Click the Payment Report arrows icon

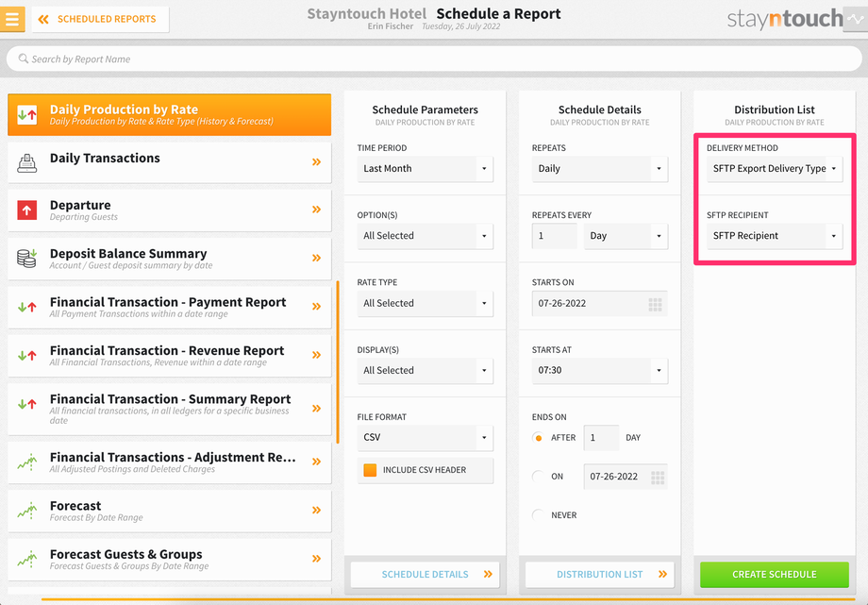tap(26, 307)
